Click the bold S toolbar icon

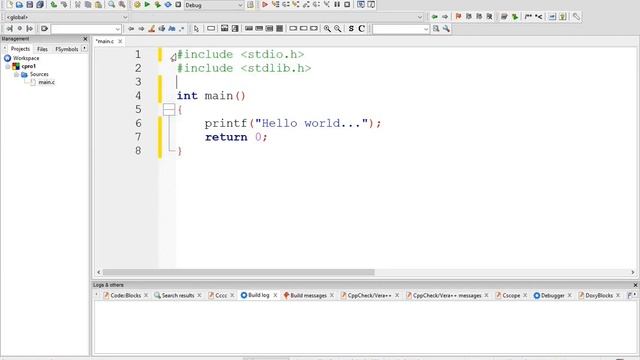[x=351, y=29]
